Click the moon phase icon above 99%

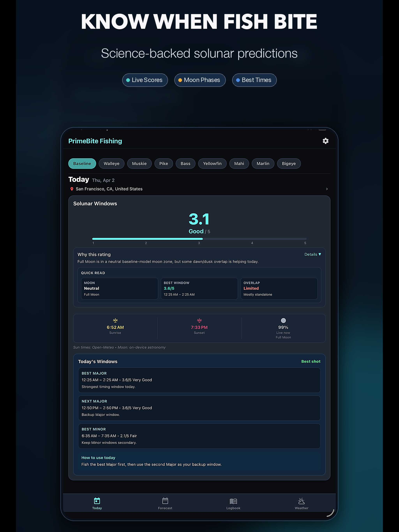point(283,320)
